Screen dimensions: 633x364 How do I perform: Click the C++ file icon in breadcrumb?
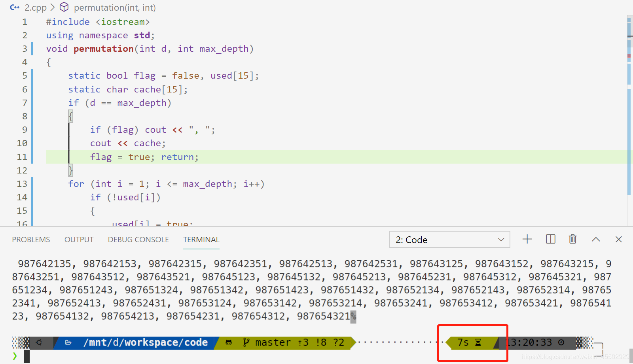tap(15, 8)
